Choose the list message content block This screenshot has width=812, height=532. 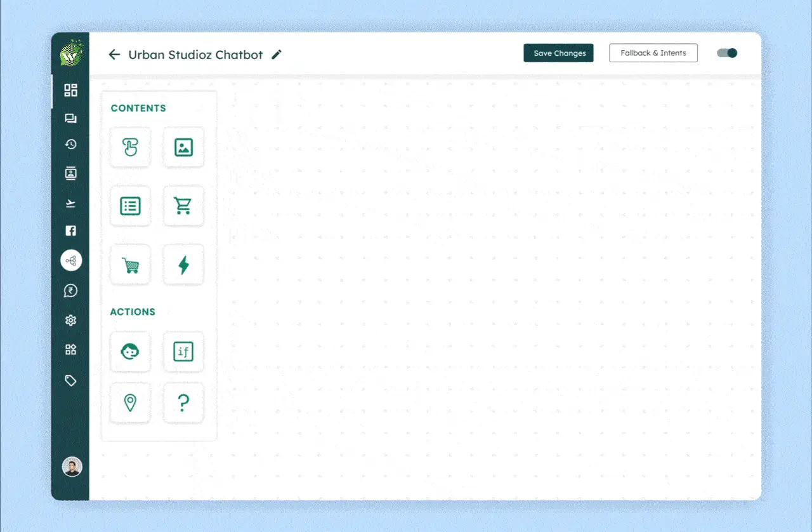(x=130, y=206)
